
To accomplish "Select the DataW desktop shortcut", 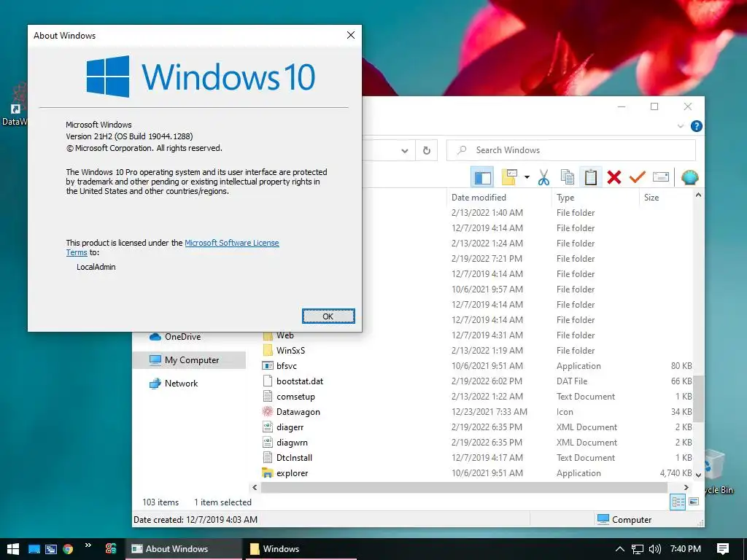I will [15, 105].
